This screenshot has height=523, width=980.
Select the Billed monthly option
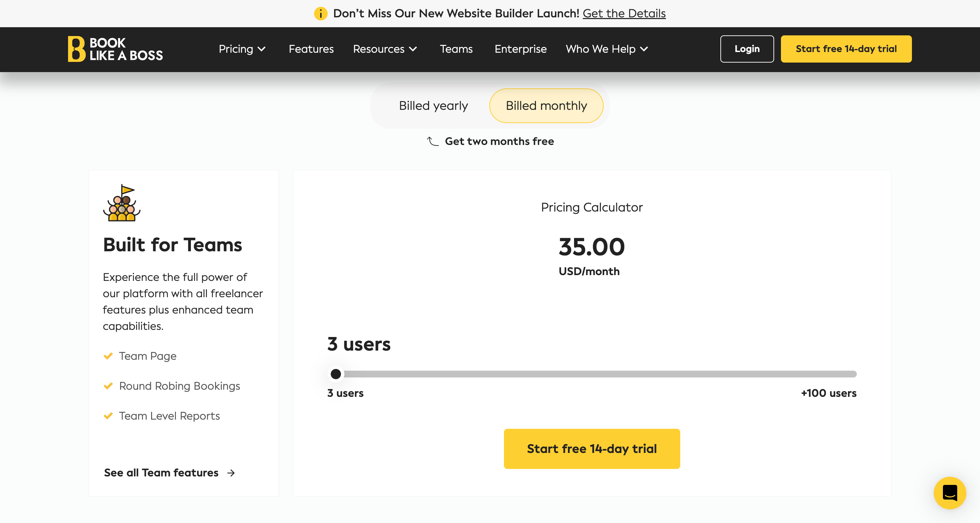click(x=546, y=106)
